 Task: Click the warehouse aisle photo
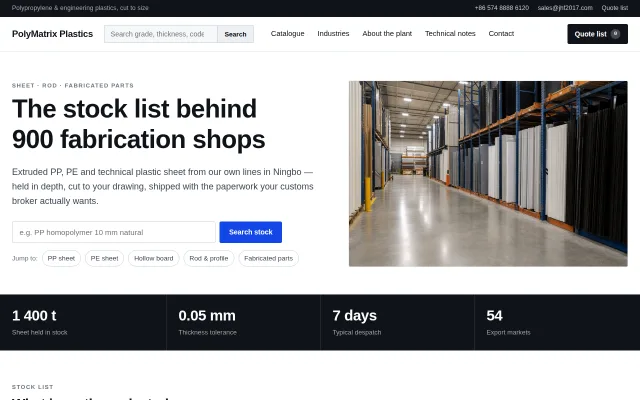488,174
